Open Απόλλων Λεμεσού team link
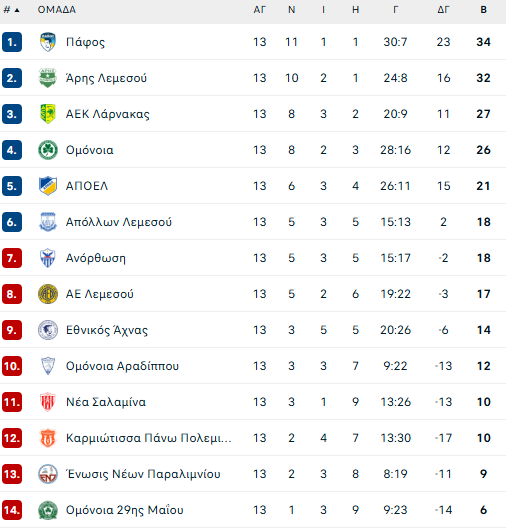Screen dimensions: 506x531 pyautogui.click(x=119, y=222)
